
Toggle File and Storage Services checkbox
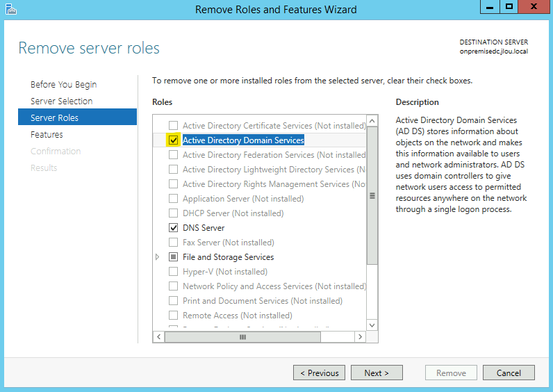173,257
